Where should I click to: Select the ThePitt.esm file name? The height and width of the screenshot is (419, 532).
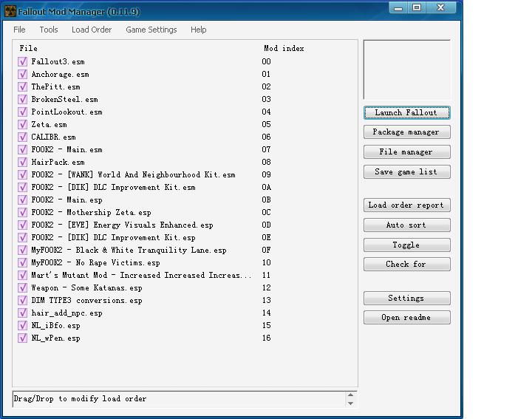click(55, 87)
